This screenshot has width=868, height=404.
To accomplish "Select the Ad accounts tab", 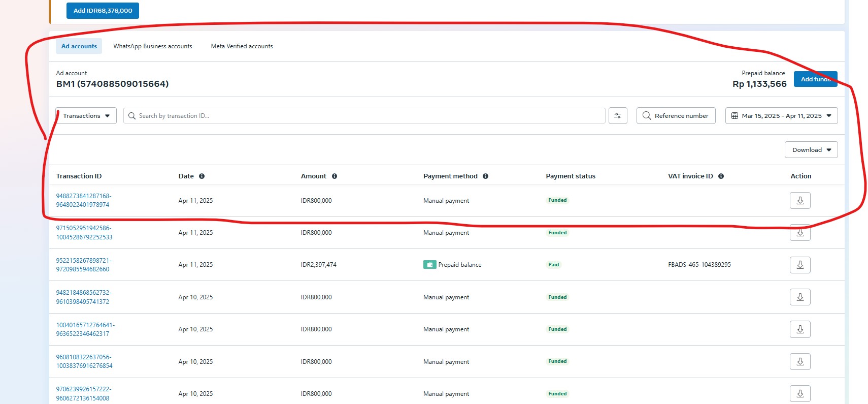I will pyautogui.click(x=79, y=46).
